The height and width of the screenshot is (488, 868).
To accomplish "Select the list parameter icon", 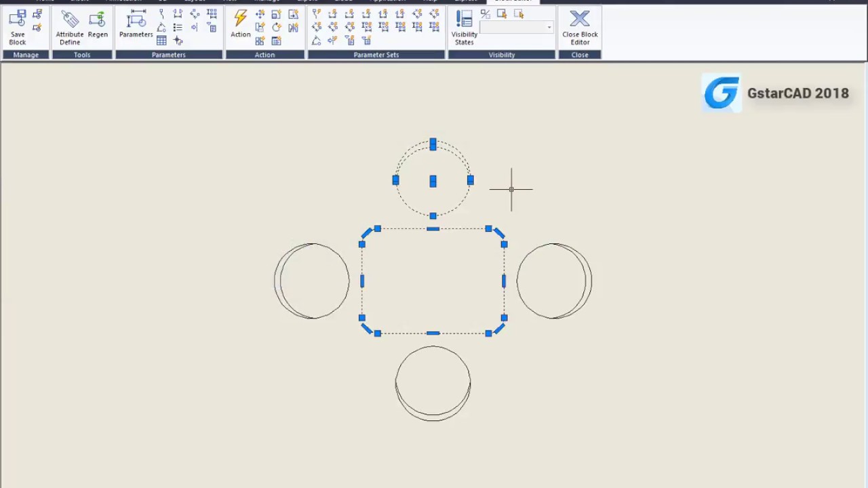I will pyautogui.click(x=178, y=28).
